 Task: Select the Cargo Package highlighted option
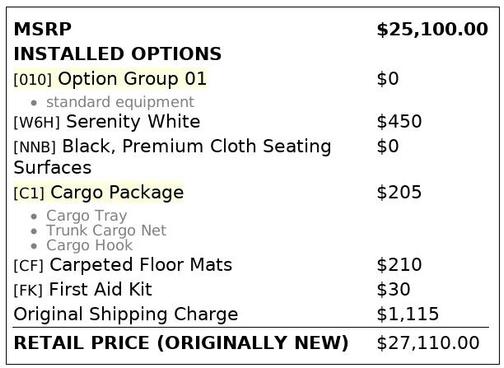click(x=117, y=193)
